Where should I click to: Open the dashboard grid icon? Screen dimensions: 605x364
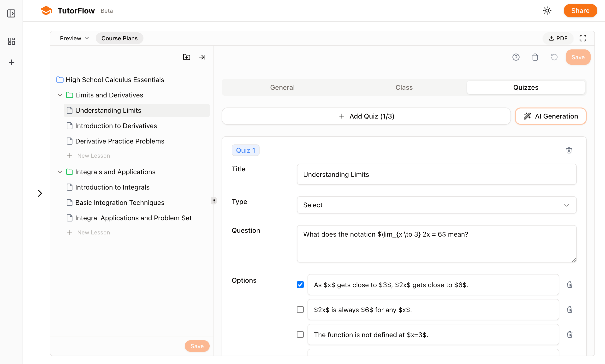[x=11, y=41]
